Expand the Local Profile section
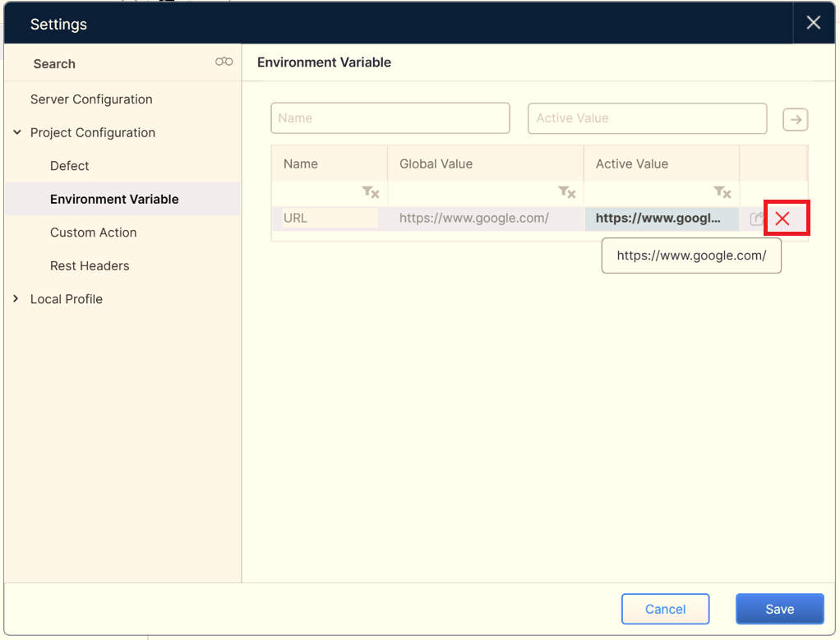 pyautogui.click(x=16, y=299)
